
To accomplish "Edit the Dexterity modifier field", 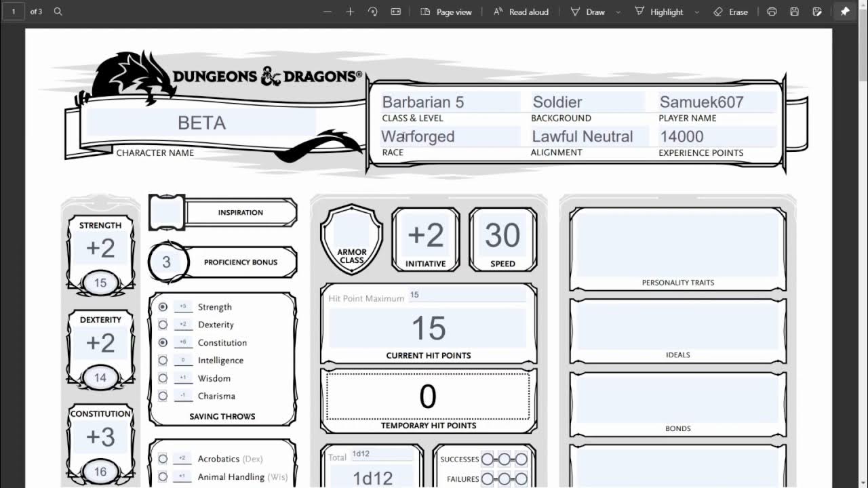I will tap(100, 343).
